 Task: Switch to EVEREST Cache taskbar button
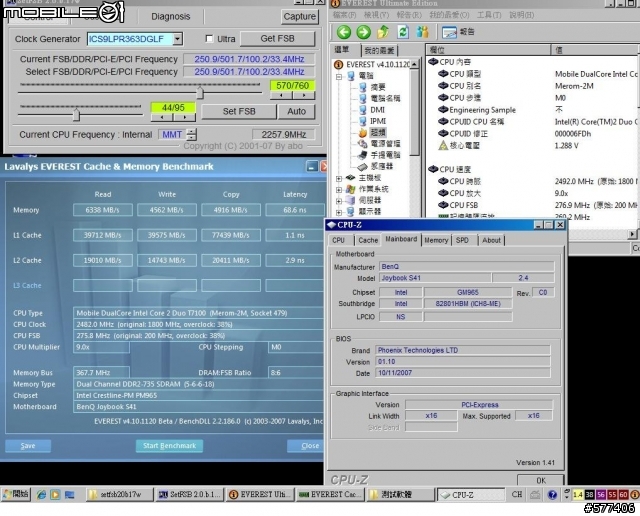tap(330, 494)
